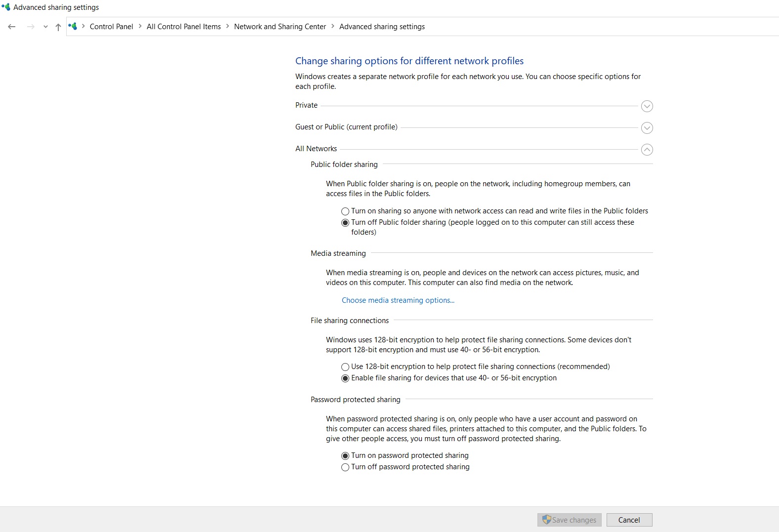Expand the Private profile section
The height and width of the screenshot is (532, 779).
647,106
